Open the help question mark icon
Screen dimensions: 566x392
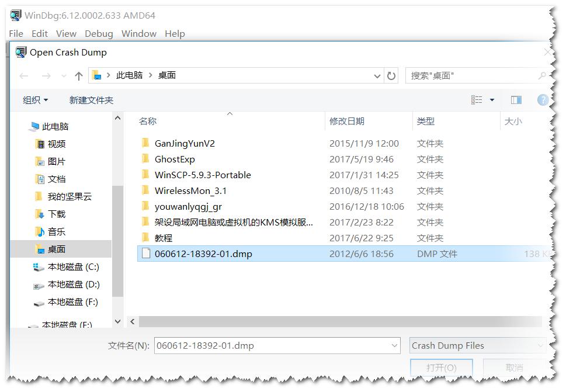coord(543,99)
